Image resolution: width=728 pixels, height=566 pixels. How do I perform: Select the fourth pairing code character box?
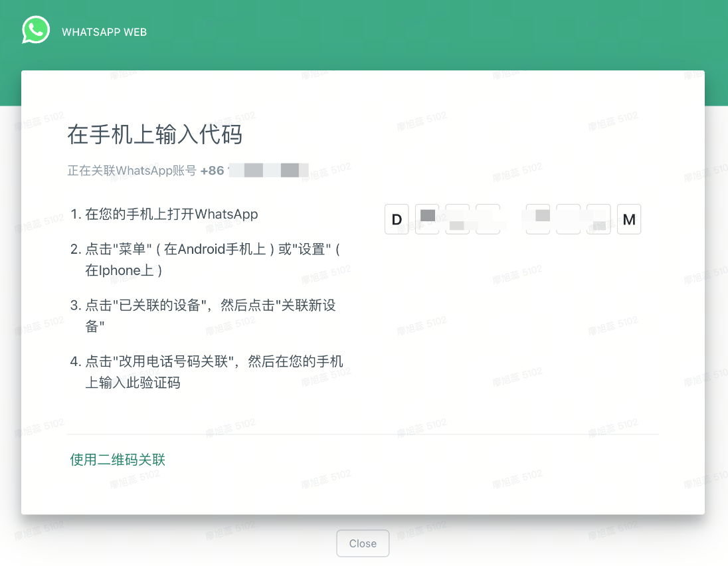click(x=488, y=219)
